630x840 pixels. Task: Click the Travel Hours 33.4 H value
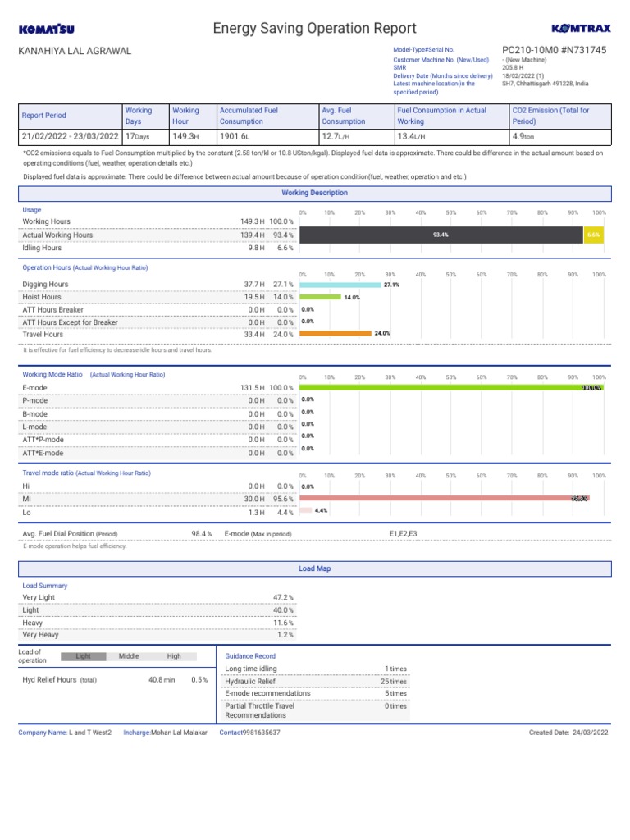(254, 335)
